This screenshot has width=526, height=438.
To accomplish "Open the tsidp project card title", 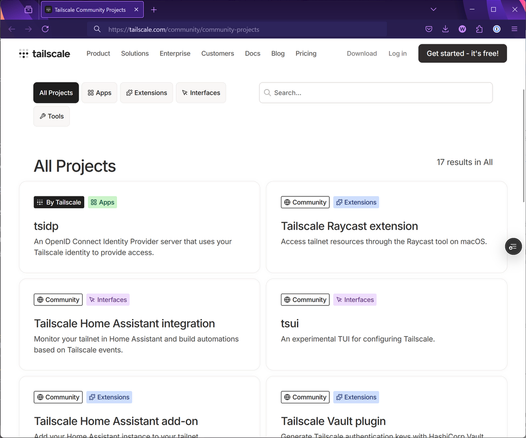I will (46, 226).
